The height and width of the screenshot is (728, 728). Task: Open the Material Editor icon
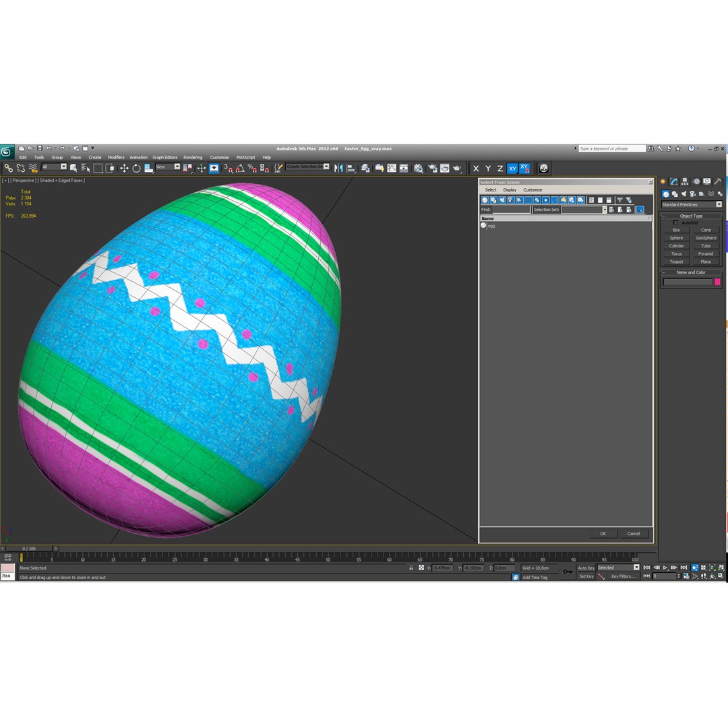click(x=419, y=168)
